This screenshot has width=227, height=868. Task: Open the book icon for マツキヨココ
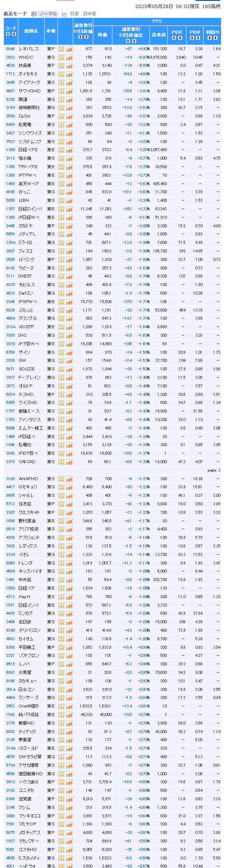(61, 816)
